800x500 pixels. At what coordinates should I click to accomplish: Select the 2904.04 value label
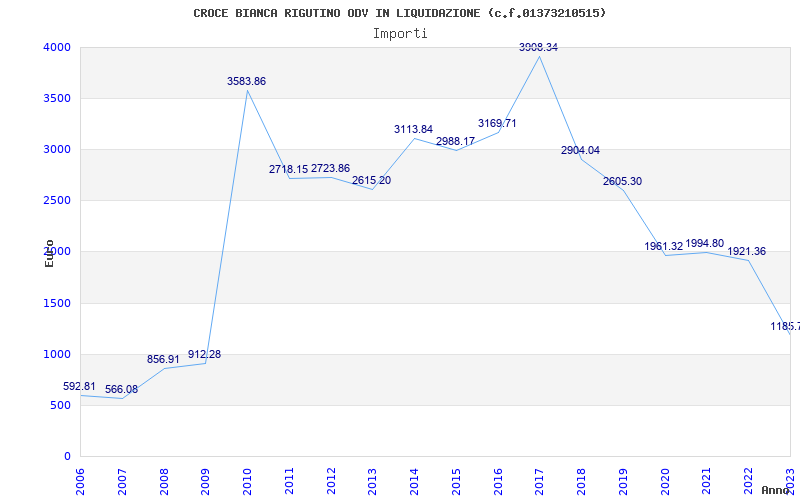580,151
